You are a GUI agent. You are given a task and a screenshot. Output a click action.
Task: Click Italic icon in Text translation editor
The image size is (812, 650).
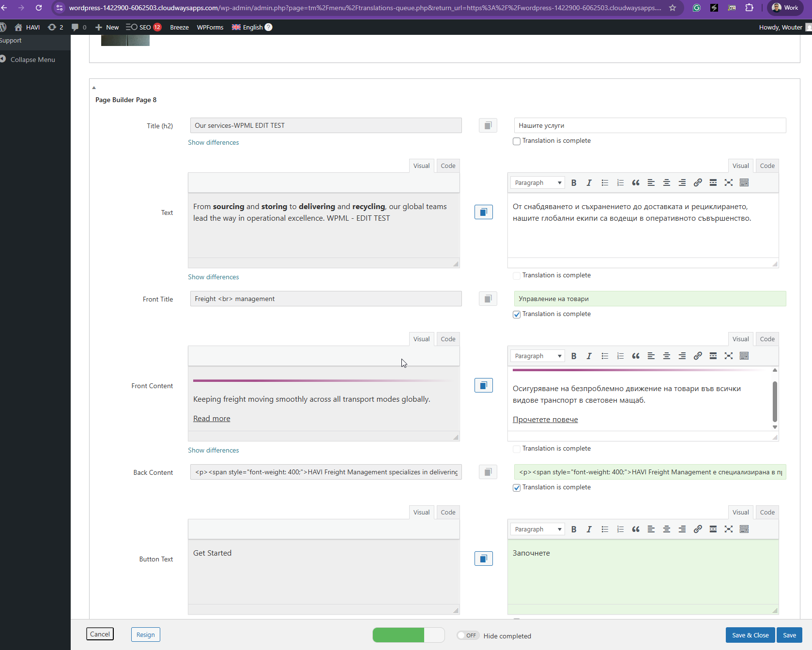click(x=589, y=182)
